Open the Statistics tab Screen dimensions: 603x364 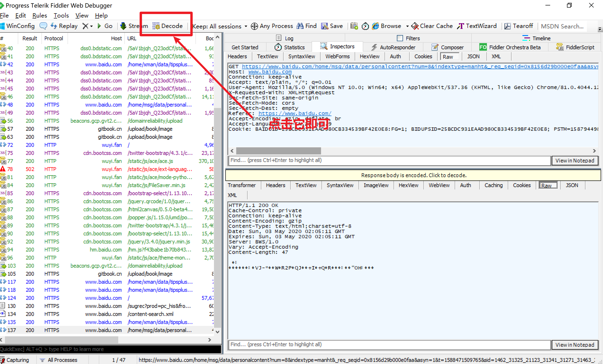point(290,47)
